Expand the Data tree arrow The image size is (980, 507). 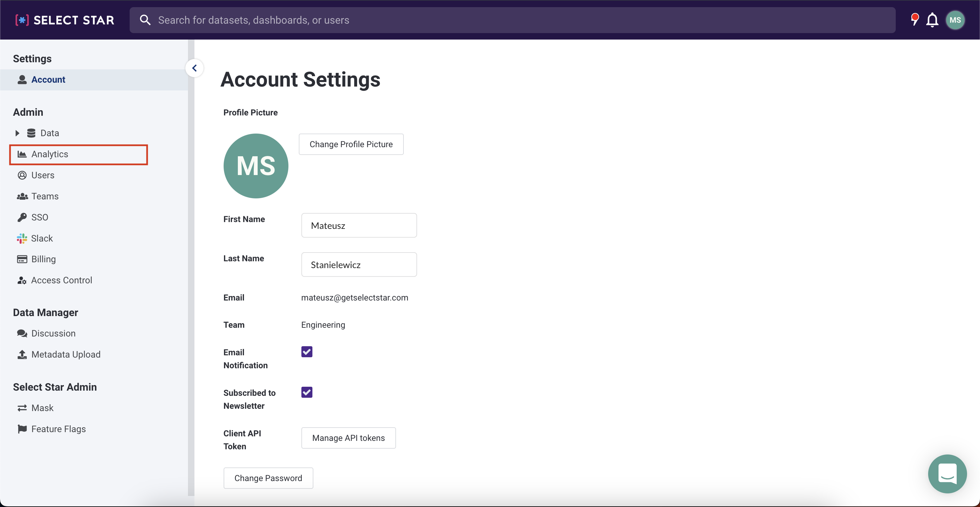click(x=17, y=133)
